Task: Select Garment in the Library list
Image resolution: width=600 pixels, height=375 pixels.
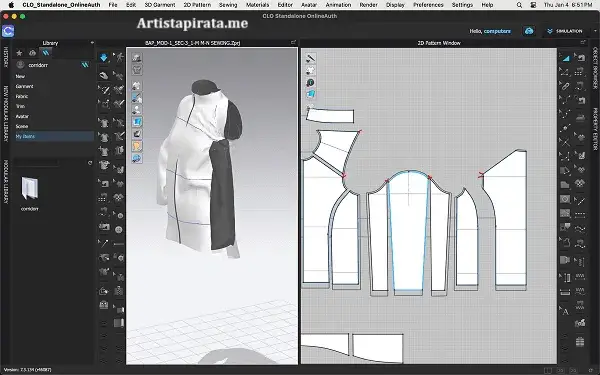Action: (24, 86)
